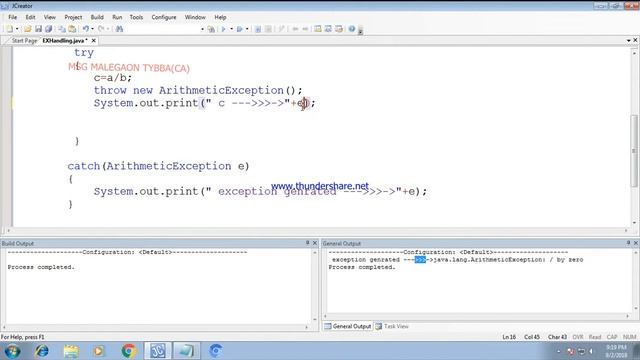Open the document tab list dropdown
This screenshot has height=360, width=640.
(x=629, y=40)
